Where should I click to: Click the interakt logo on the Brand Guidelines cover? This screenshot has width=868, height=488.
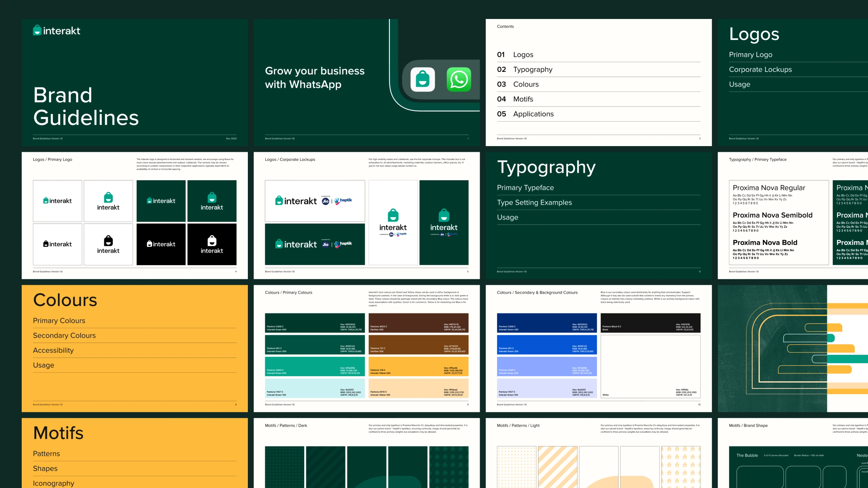[57, 31]
